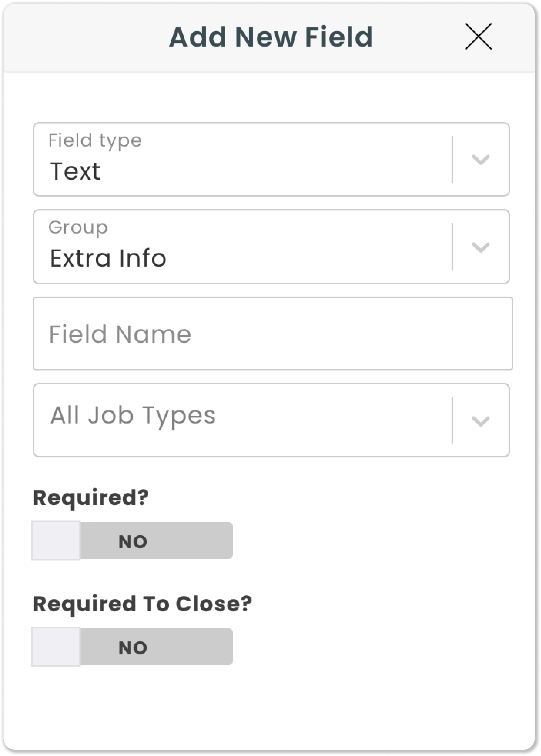The width and height of the screenshot is (541, 756).
Task: Click the Group dropdown chevron arrow
Action: (480, 247)
